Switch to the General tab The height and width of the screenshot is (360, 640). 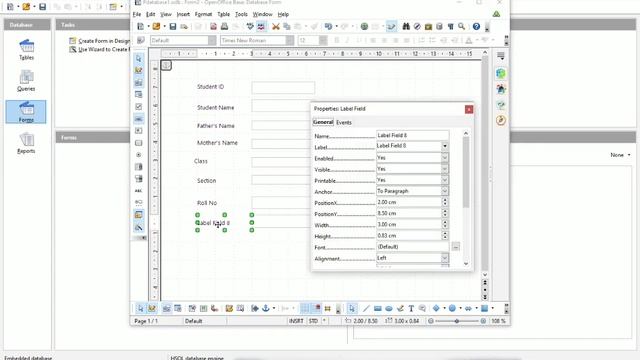coord(323,122)
